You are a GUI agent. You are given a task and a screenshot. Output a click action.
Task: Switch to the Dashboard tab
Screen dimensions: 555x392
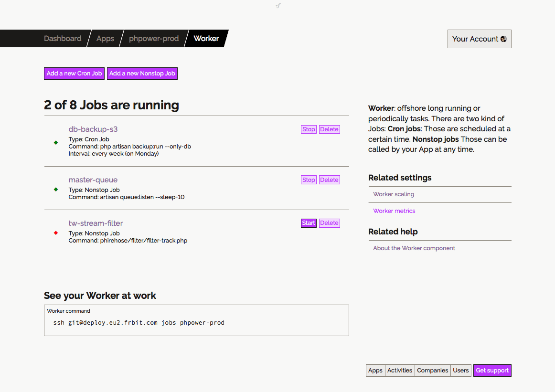click(63, 39)
